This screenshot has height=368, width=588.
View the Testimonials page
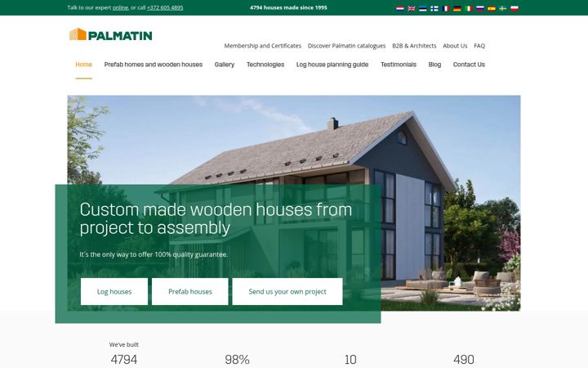pos(399,65)
